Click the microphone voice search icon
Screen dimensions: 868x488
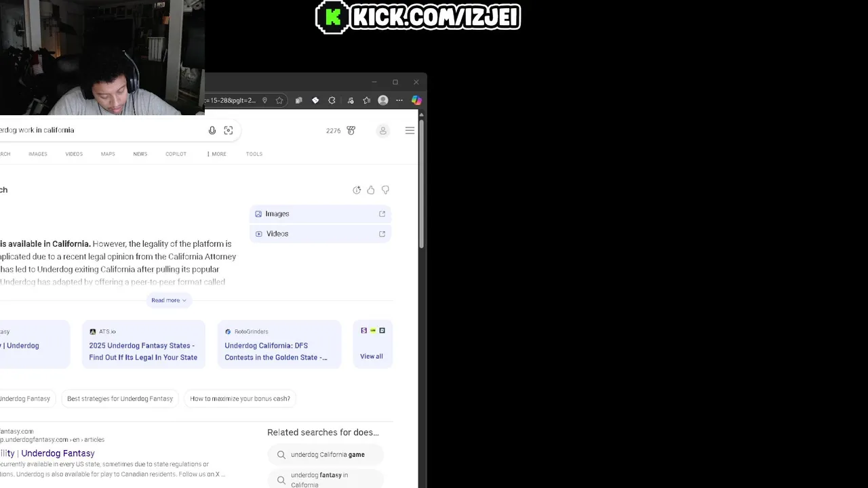point(212,130)
